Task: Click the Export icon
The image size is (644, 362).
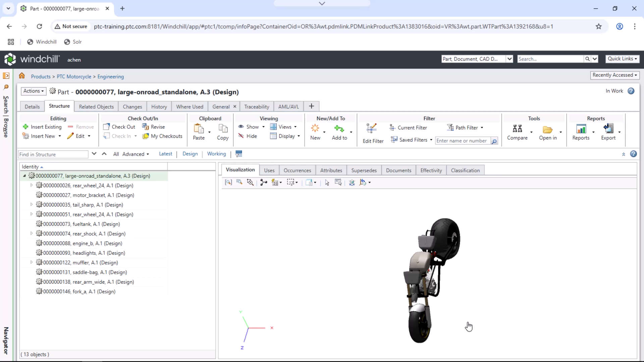Action: click(608, 129)
